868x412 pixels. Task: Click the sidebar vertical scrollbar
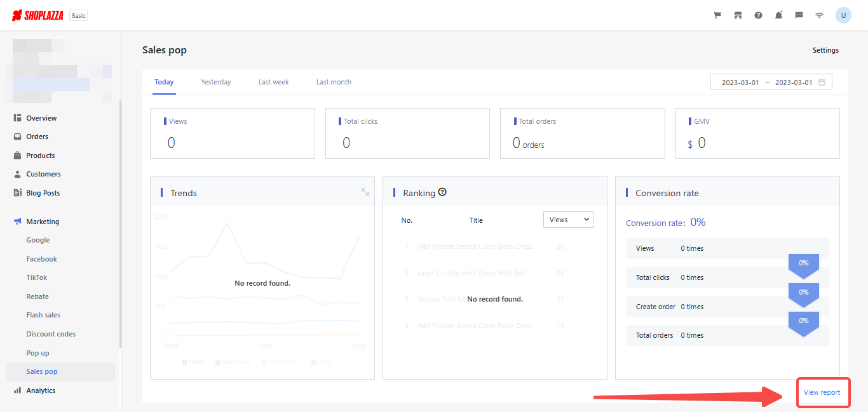click(x=120, y=223)
